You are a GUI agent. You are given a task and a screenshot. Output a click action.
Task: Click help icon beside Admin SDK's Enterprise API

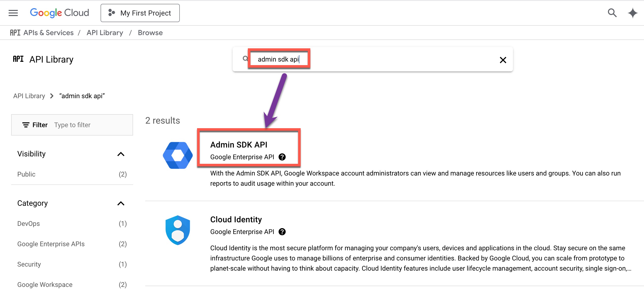tap(282, 157)
